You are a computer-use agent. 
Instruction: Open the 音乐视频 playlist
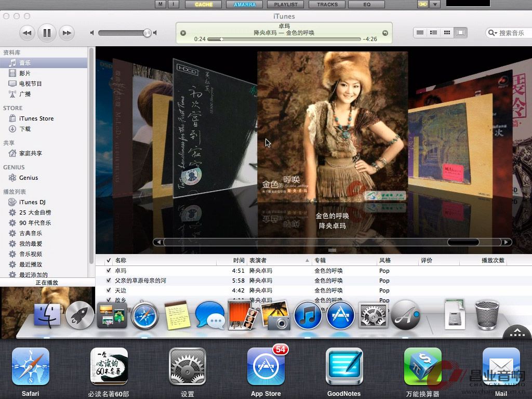click(x=44, y=254)
